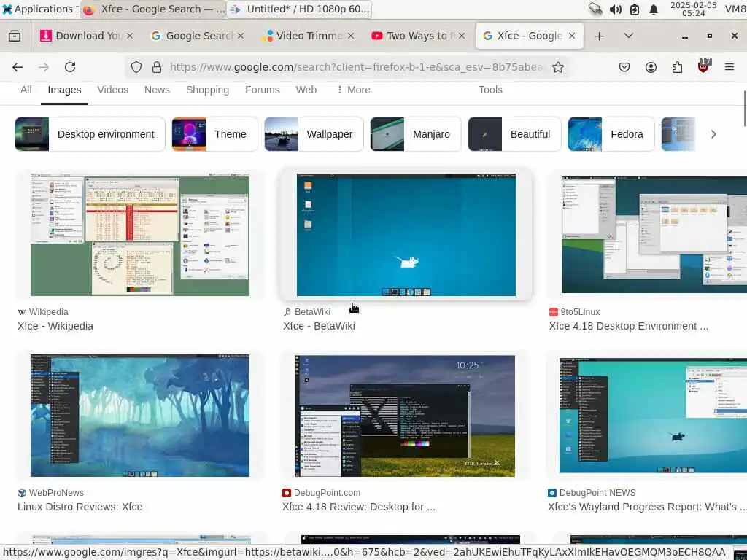Filter images by Wallpaper chip

click(x=314, y=134)
